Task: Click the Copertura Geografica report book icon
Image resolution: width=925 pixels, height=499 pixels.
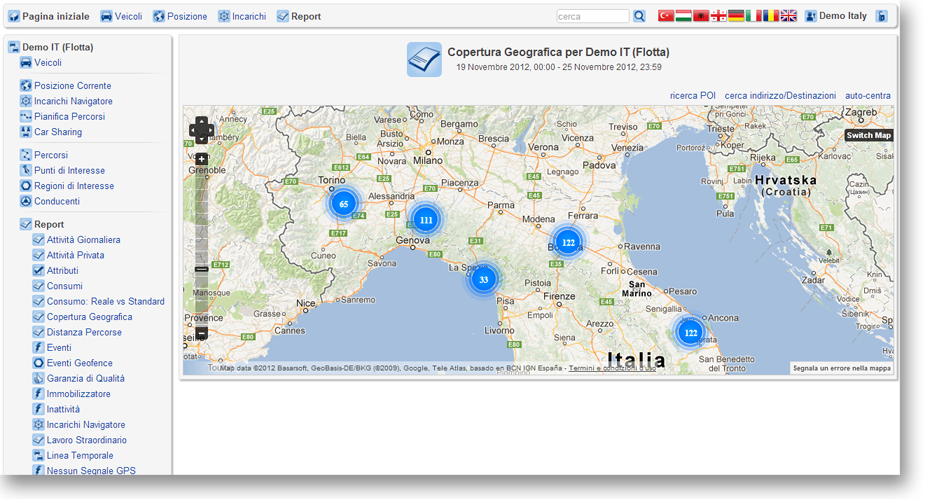Action: click(x=424, y=60)
